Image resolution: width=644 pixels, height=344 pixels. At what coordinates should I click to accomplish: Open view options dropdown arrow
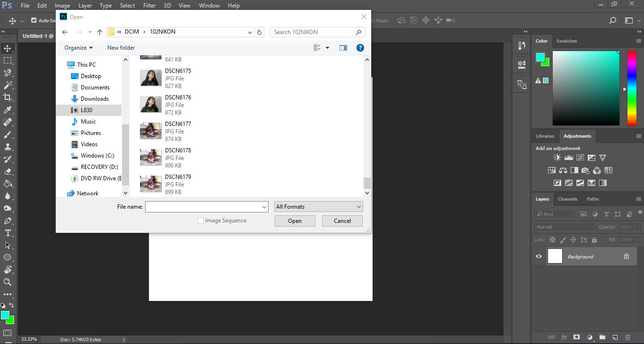pos(327,47)
